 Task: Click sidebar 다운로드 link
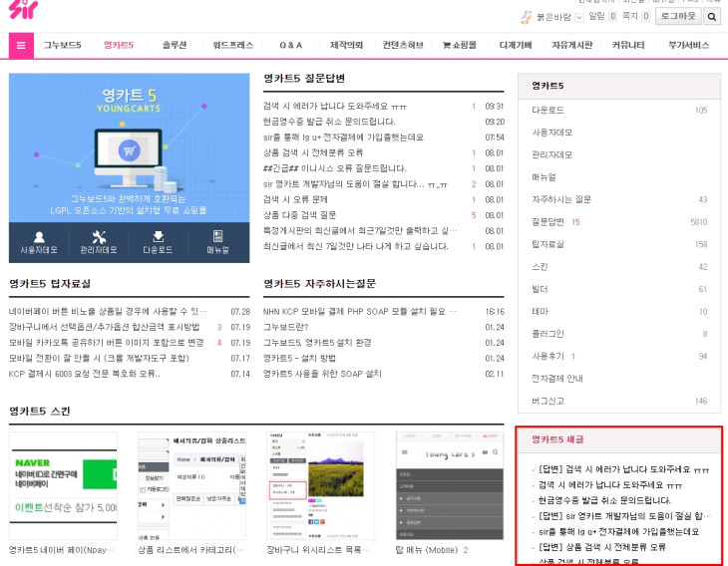pyautogui.click(x=547, y=111)
